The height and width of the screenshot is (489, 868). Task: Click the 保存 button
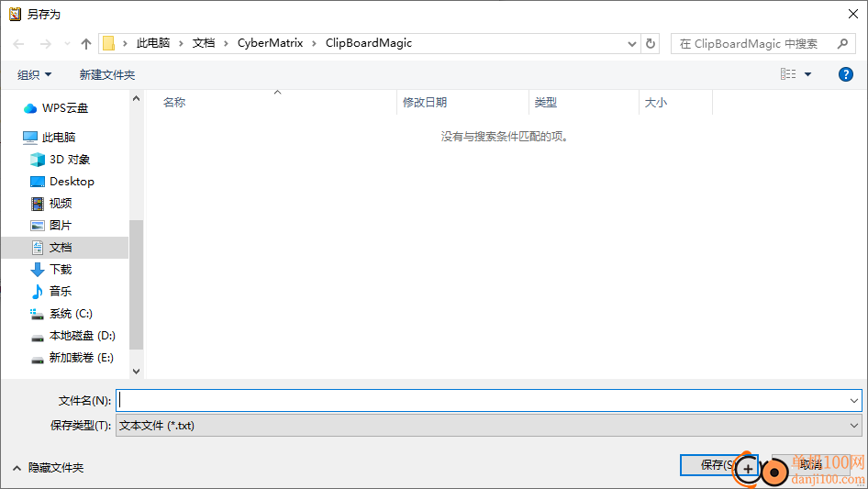point(718,465)
